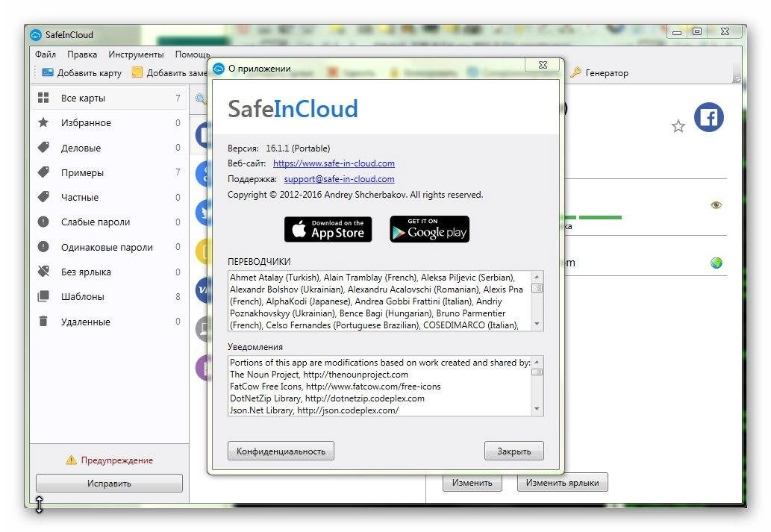
Task: Click translators list scroll up arrow
Action: [x=537, y=276]
